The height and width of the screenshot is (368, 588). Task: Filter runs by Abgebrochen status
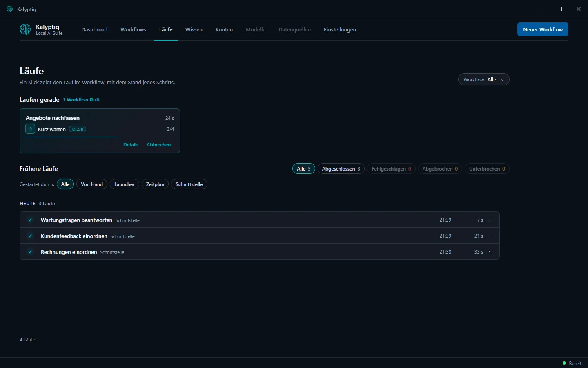(x=440, y=169)
